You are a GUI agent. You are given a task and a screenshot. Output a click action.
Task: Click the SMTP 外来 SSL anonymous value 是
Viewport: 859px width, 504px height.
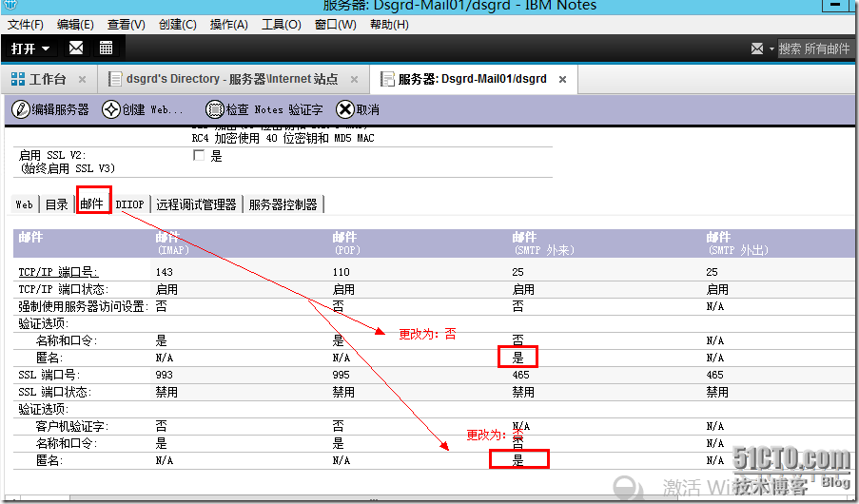[517, 460]
